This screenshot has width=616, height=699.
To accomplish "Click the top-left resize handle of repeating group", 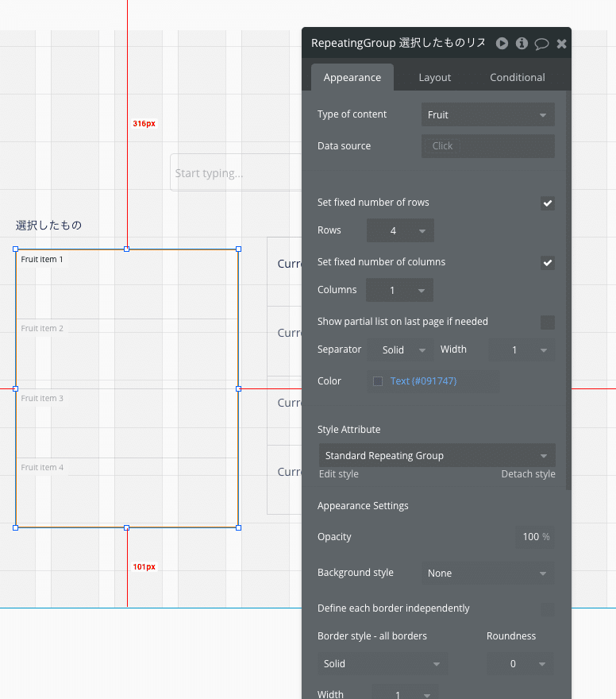I will pos(16,249).
